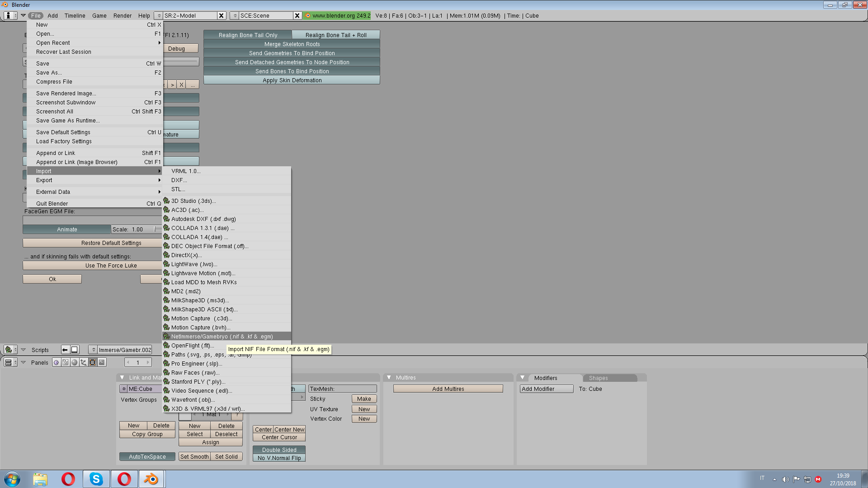Click the full-screen square icon in Scripts header
The height and width of the screenshot is (488, 868).
click(75, 350)
